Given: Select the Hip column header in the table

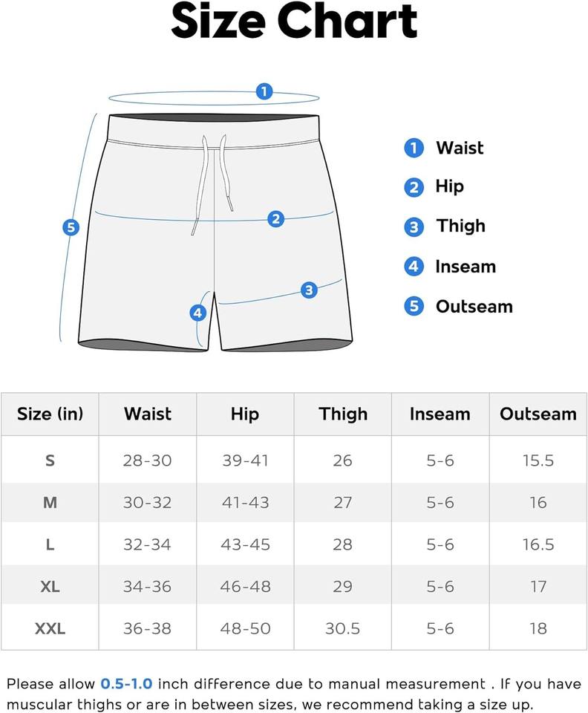Looking at the screenshot, I should tap(244, 414).
